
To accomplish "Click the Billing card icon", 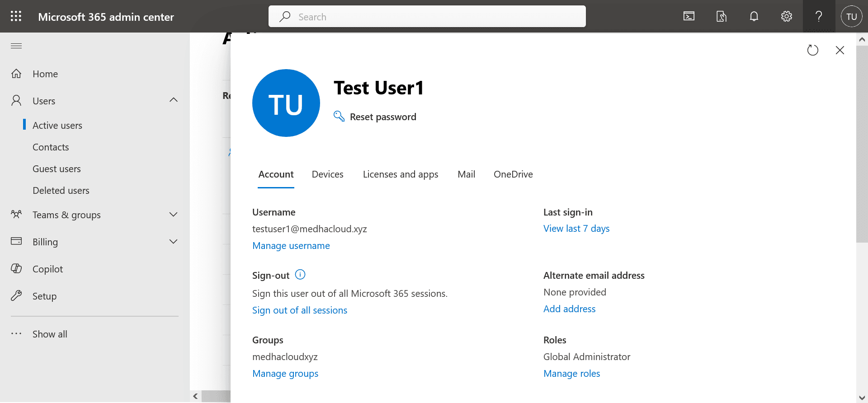I will click(x=16, y=241).
